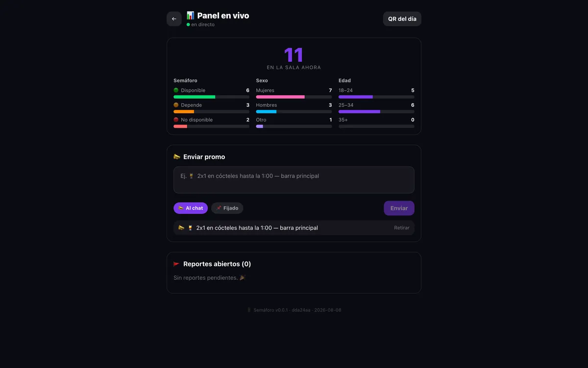Screen dimensions: 588x368
Task: Click the megaphone icon next to Enviar promo
Action: click(x=177, y=157)
